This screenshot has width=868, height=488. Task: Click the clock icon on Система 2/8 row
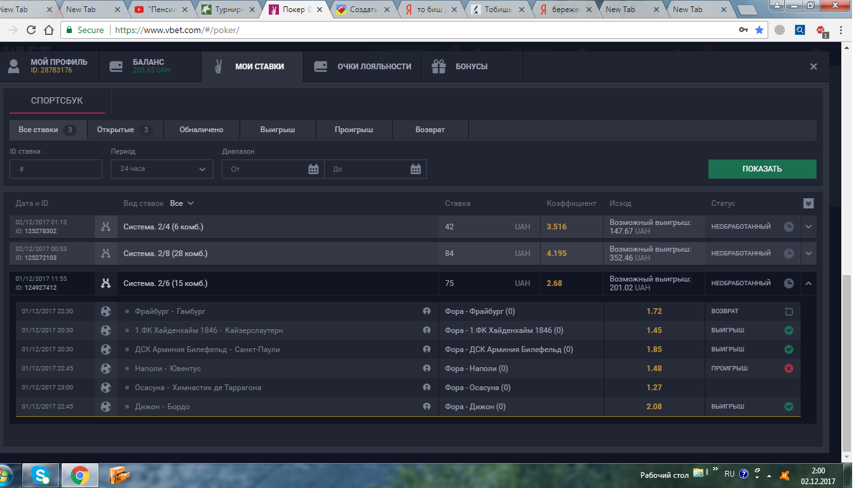[789, 254]
